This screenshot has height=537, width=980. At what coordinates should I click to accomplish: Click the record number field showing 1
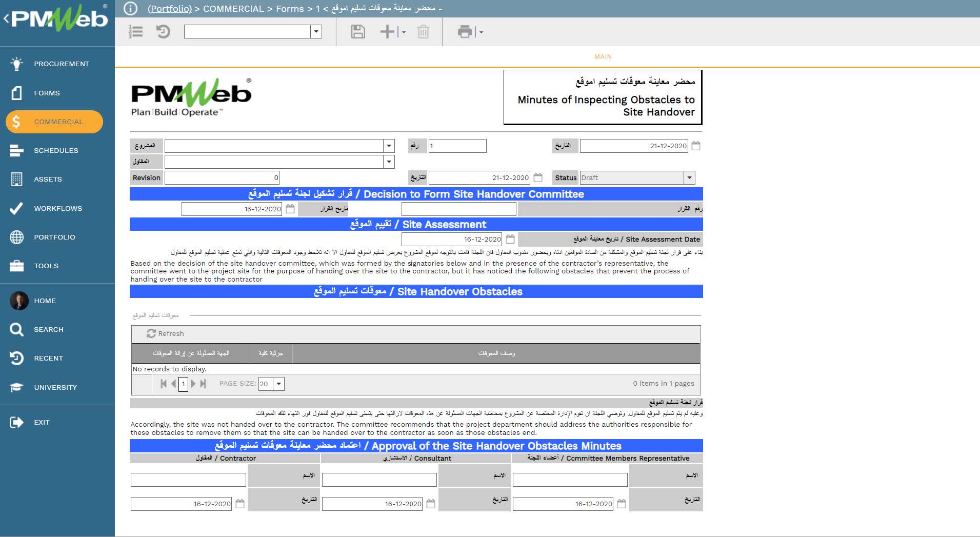(457, 146)
